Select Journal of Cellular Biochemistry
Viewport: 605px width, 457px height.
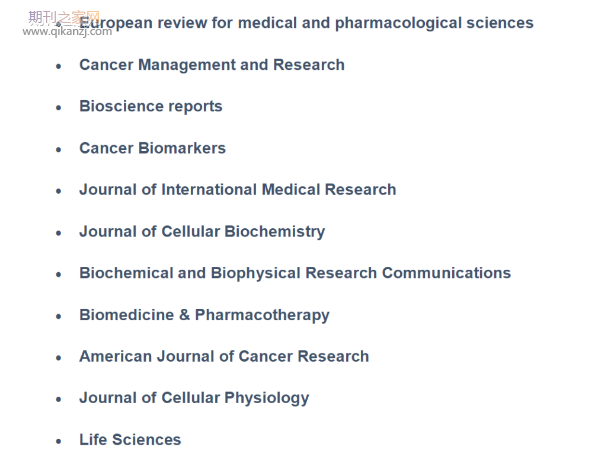coord(202,232)
